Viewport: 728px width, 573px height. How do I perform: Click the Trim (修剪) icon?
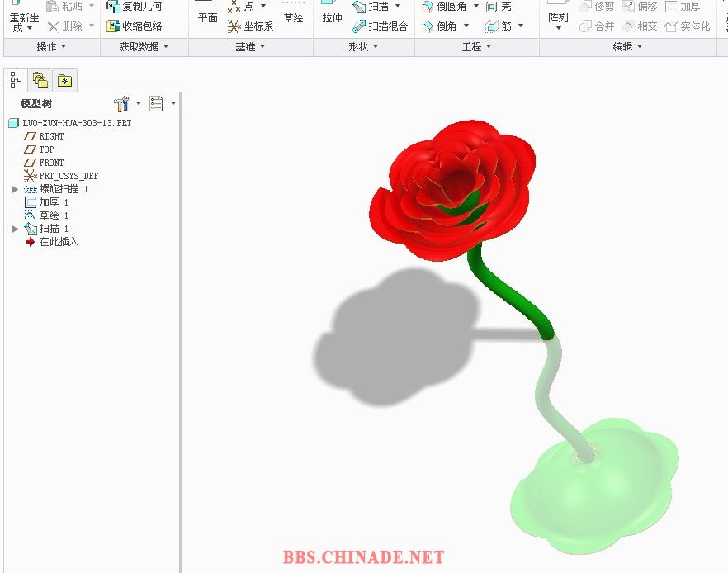pyautogui.click(x=585, y=6)
